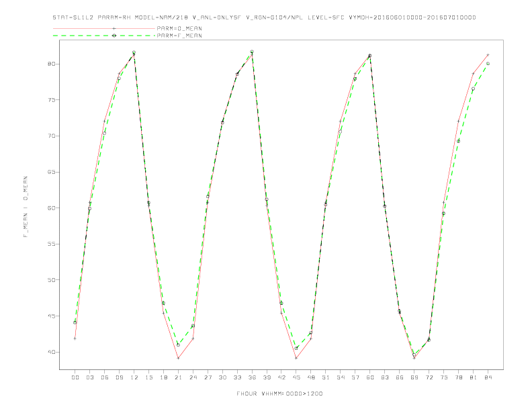Click the x-axis tick label 39
The width and height of the screenshot is (532, 411).
pyautogui.click(x=267, y=377)
